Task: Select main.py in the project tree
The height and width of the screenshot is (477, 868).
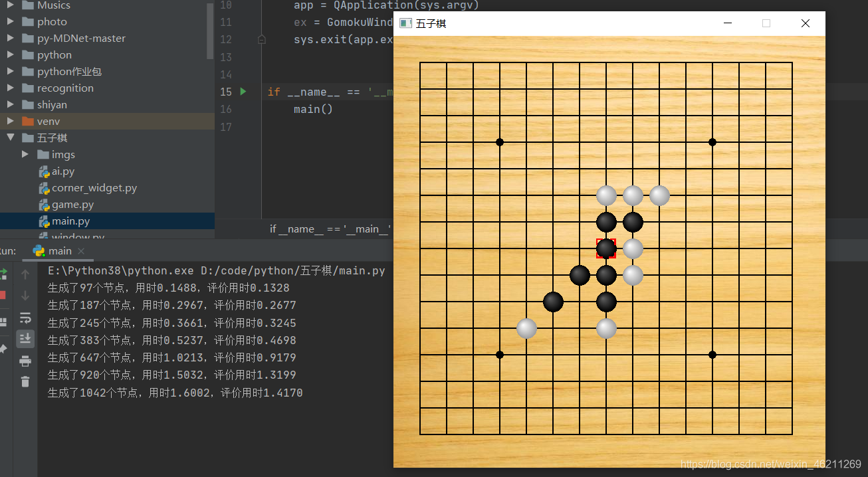Action: (x=70, y=221)
